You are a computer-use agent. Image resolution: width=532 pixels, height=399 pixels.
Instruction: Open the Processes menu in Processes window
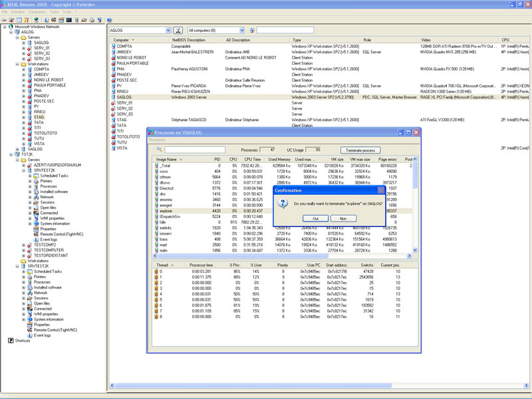coord(157,140)
